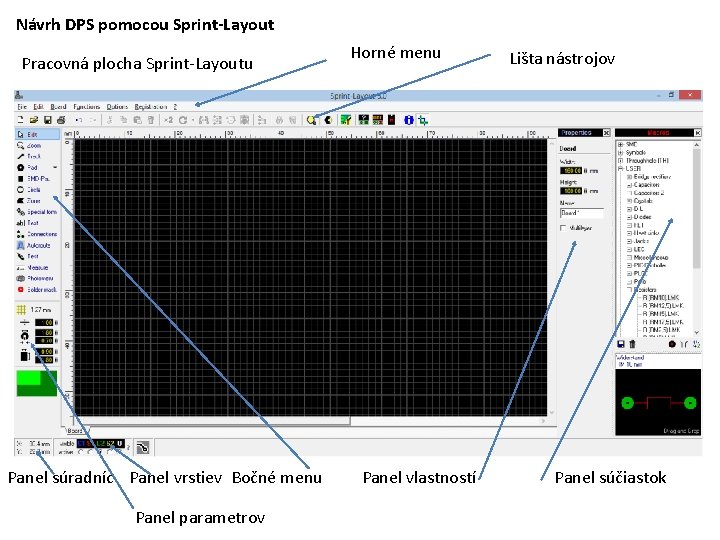The height and width of the screenshot is (540, 720).
Task: Click the 1.27 mm grid size button
Action: pyautogui.click(x=34, y=309)
